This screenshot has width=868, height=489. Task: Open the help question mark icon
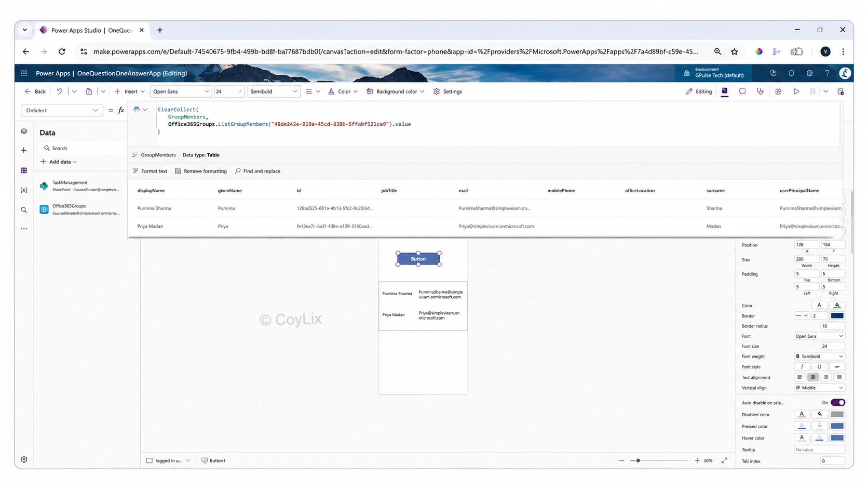pyautogui.click(x=827, y=73)
